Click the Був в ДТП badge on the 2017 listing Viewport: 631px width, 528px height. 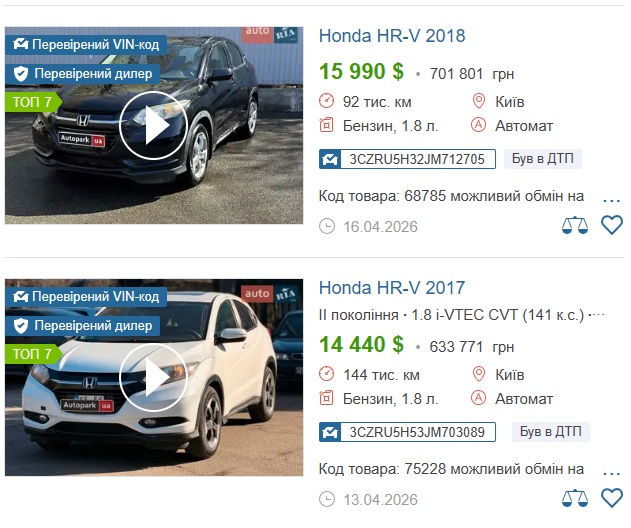[551, 431]
